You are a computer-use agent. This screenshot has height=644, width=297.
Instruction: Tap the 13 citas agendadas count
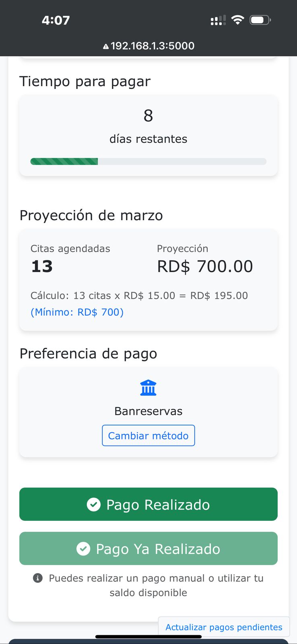point(42,266)
